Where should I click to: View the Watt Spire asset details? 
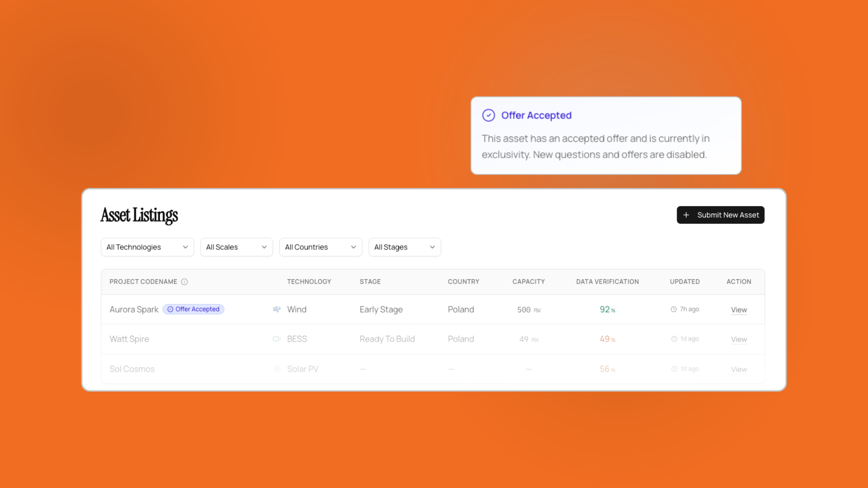pyautogui.click(x=739, y=339)
